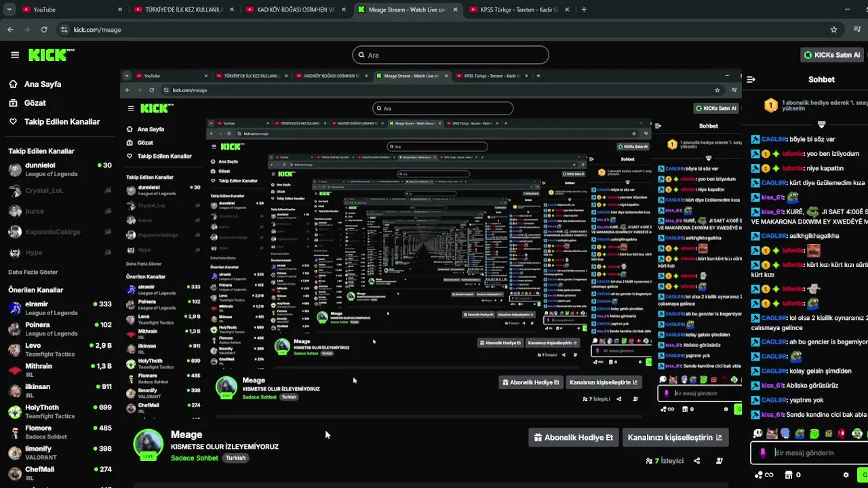Screen dimensions: 868x488
Task: Click the microphone icon in the outermost message box
Action: pyautogui.click(x=763, y=453)
